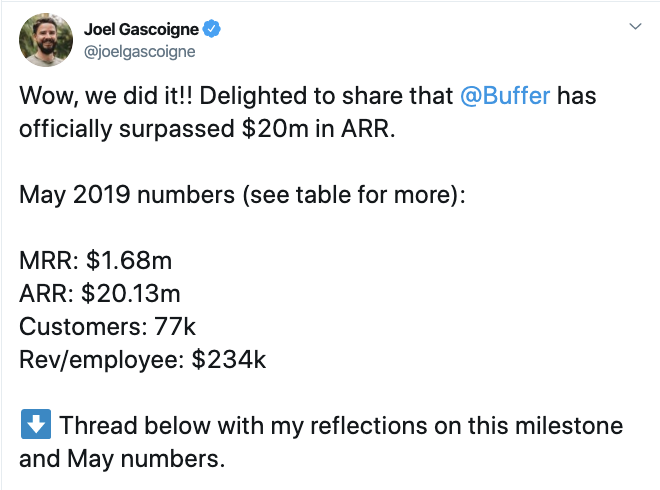Click the "(see table for more):" phrase

[x=354, y=195]
